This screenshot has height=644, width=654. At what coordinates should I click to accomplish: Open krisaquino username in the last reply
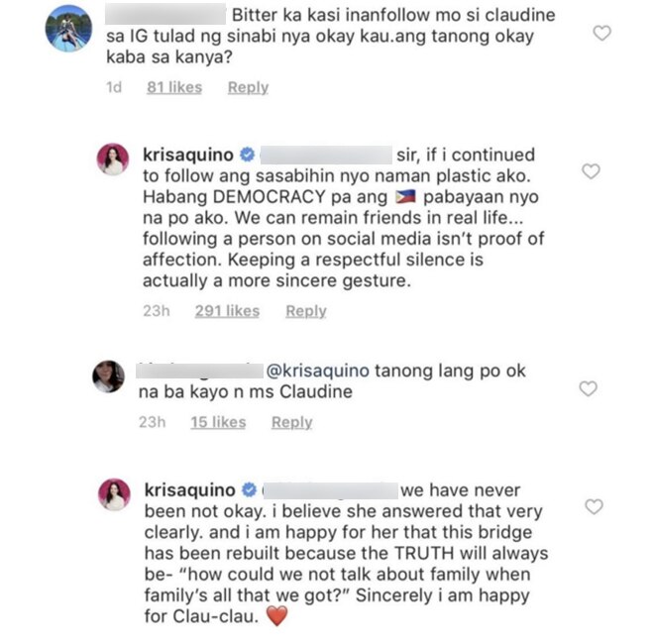(x=190, y=489)
